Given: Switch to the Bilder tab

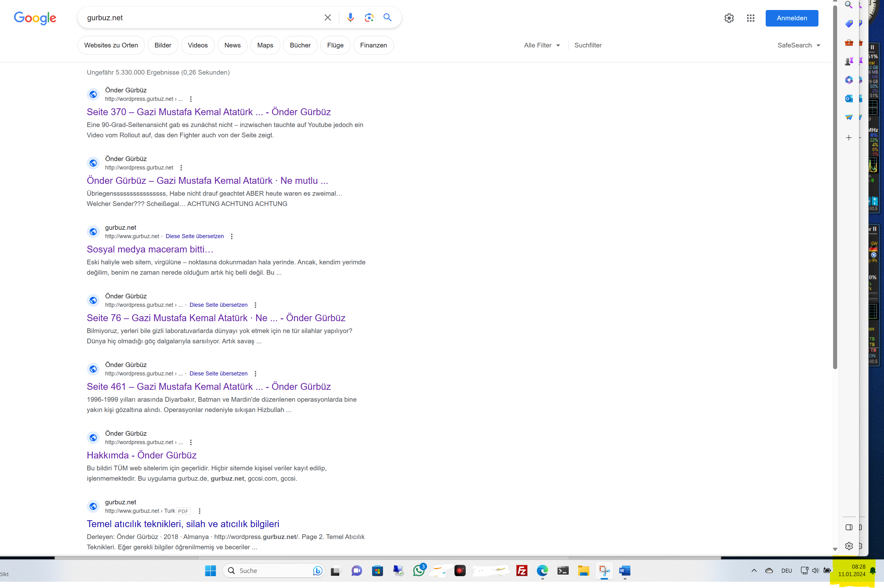Looking at the screenshot, I should click(x=163, y=45).
